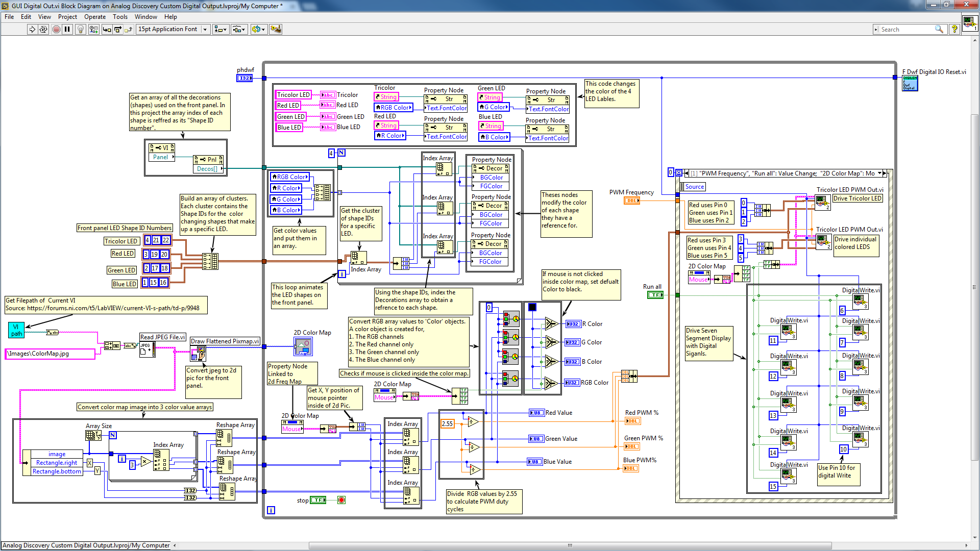Select Source event data node

point(694,187)
